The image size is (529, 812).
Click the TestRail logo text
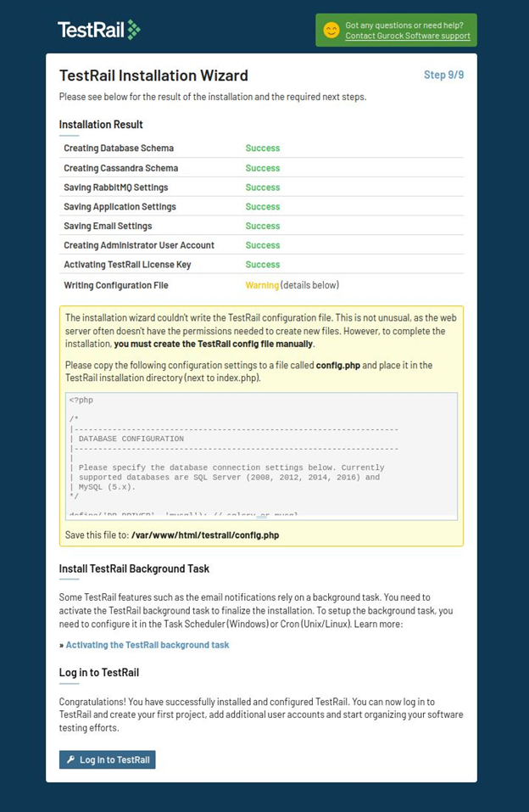91,31
